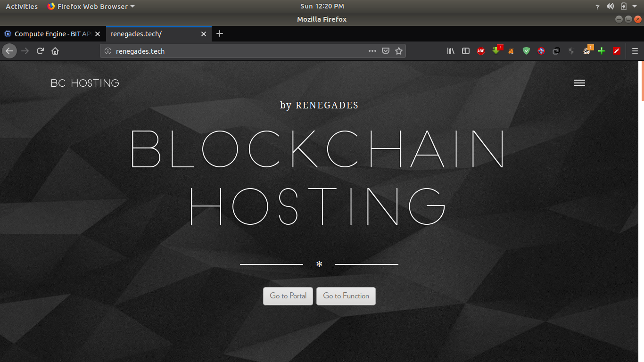Open the blue crossed-circle blocker extension
644x362 pixels.
pyautogui.click(x=541, y=51)
